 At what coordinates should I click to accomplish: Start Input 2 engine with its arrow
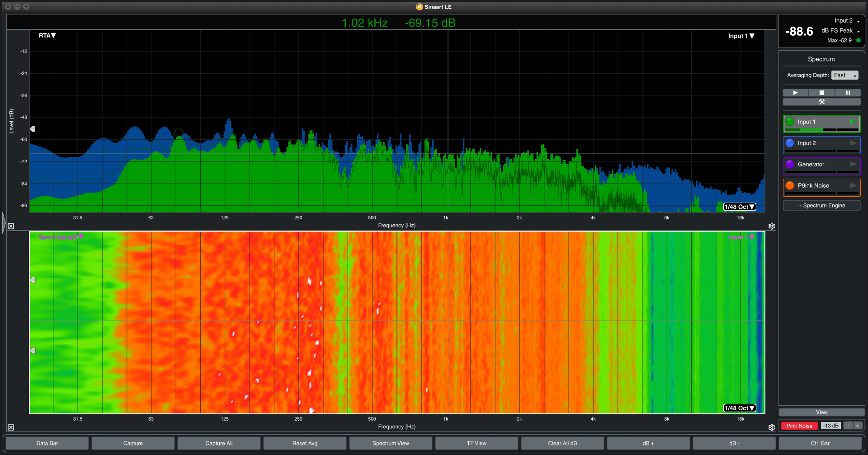[853, 143]
